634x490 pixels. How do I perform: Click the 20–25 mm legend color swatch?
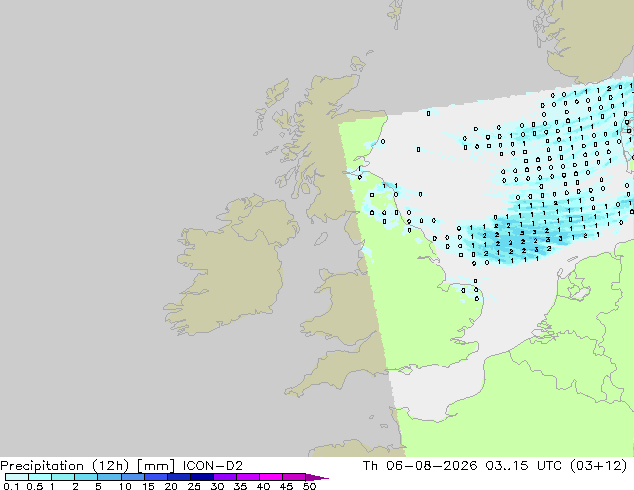coord(178,477)
